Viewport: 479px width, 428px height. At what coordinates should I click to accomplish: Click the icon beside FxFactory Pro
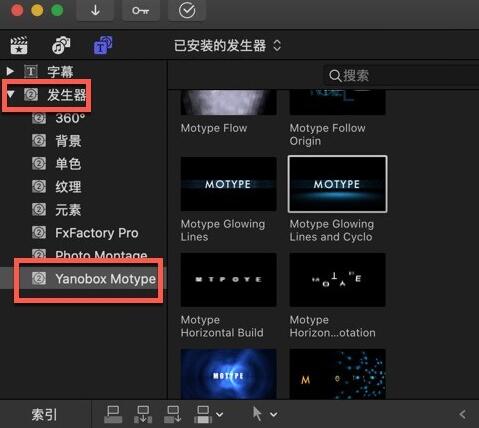(x=39, y=233)
